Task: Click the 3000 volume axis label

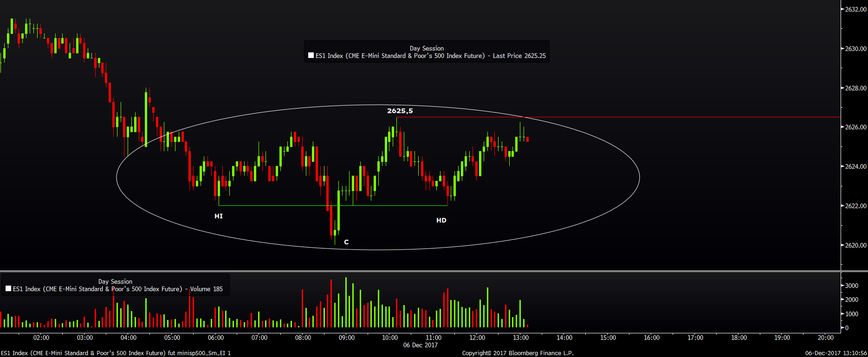Action: [x=852, y=286]
